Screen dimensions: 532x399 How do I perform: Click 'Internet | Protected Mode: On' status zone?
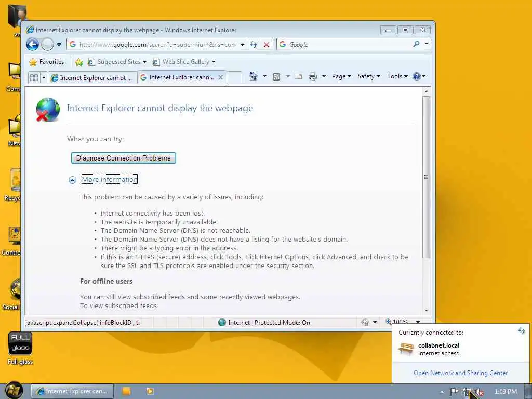click(264, 323)
